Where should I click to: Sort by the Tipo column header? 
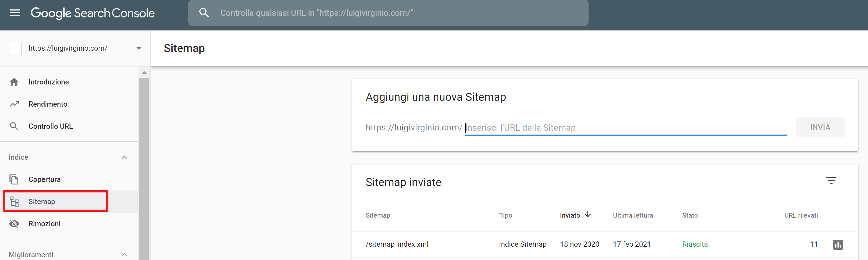tap(505, 215)
